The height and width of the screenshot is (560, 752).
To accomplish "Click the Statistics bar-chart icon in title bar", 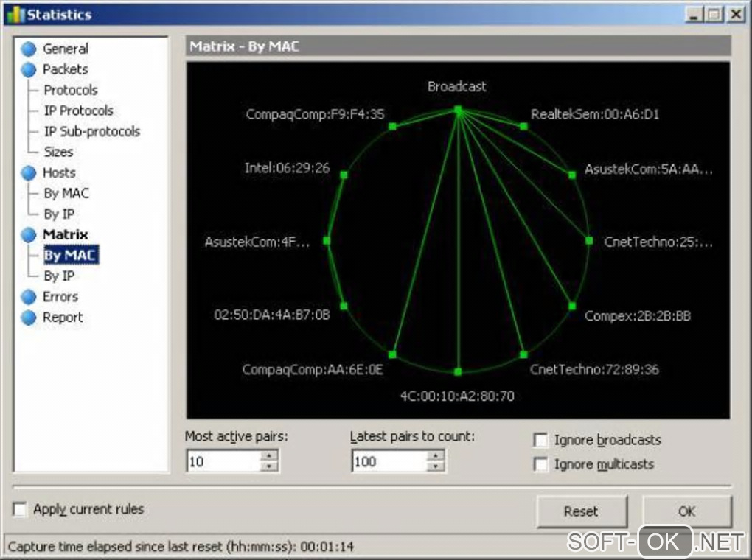I will click(x=15, y=15).
